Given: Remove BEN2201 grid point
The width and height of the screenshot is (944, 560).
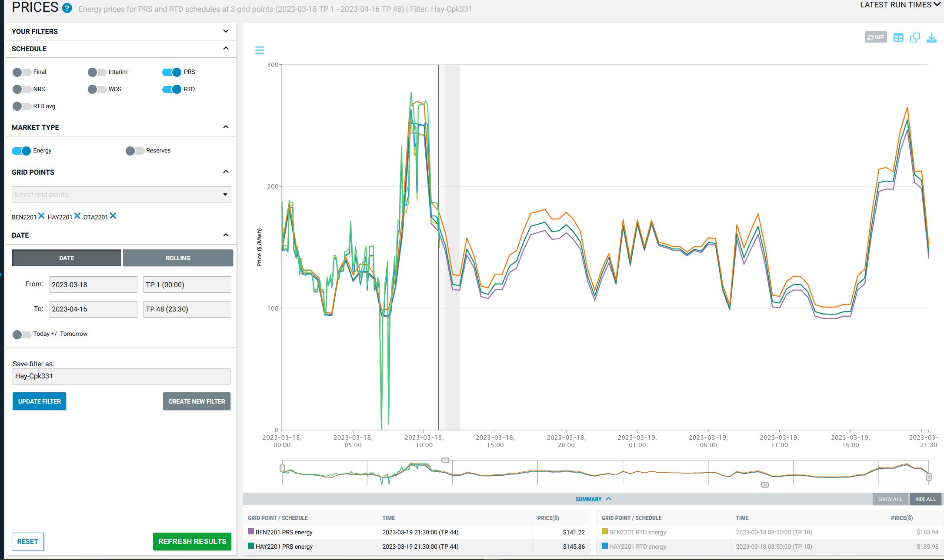Looking at the screenshot, I should (41, 216).
